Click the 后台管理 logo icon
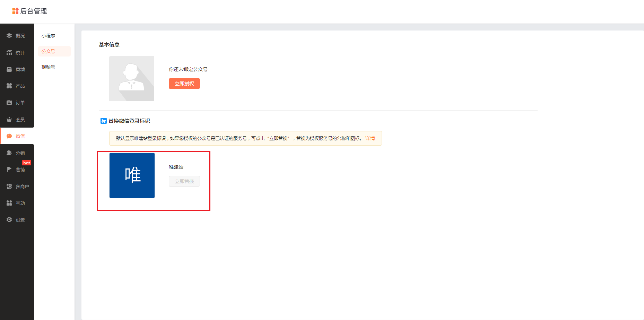This screenshot has width=644, height=320. point(15,11)
